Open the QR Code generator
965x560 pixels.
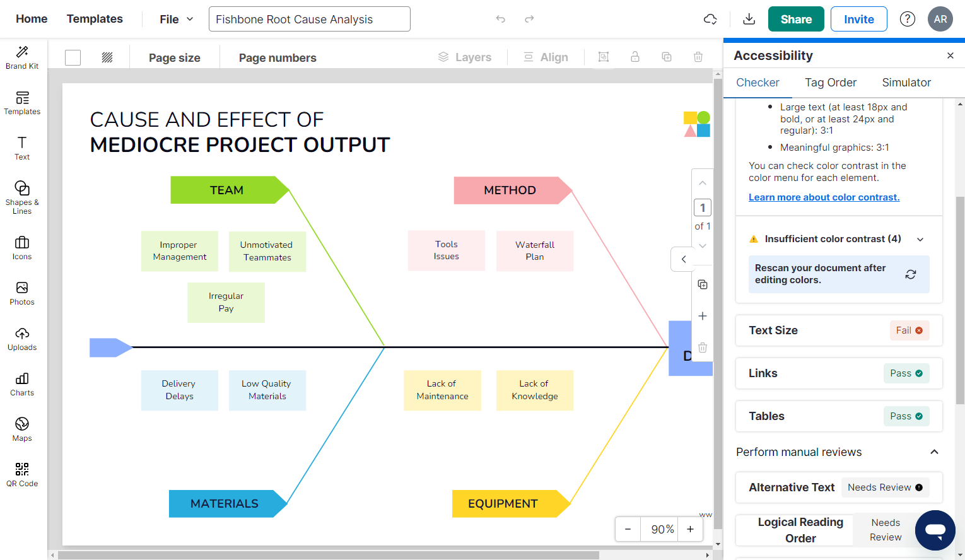click(22, 473)
